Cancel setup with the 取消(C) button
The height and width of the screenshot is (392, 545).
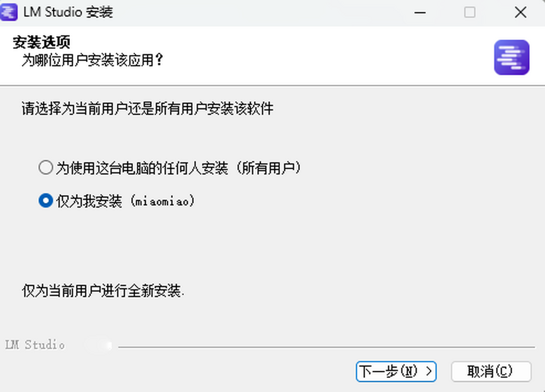click(491, 372)
